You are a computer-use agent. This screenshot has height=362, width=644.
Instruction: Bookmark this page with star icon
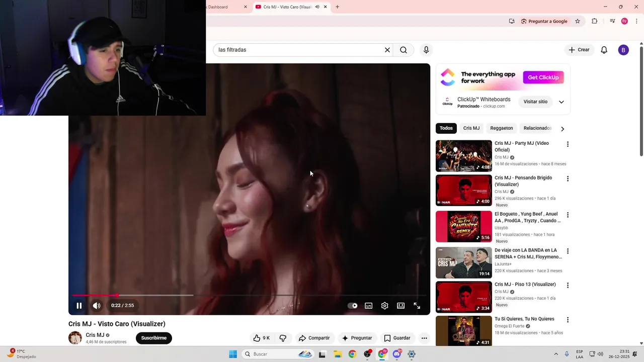point(578,21)
